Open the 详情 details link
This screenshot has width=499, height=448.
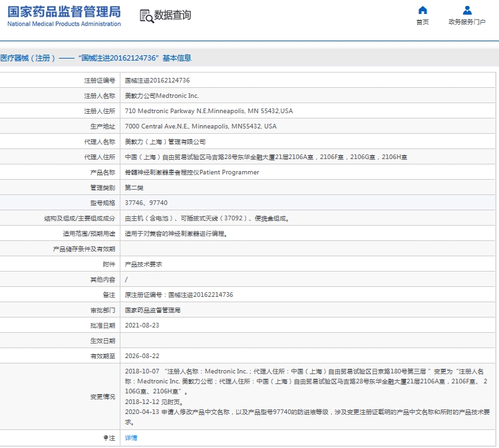pyautogui.click(x=131, y=438)
